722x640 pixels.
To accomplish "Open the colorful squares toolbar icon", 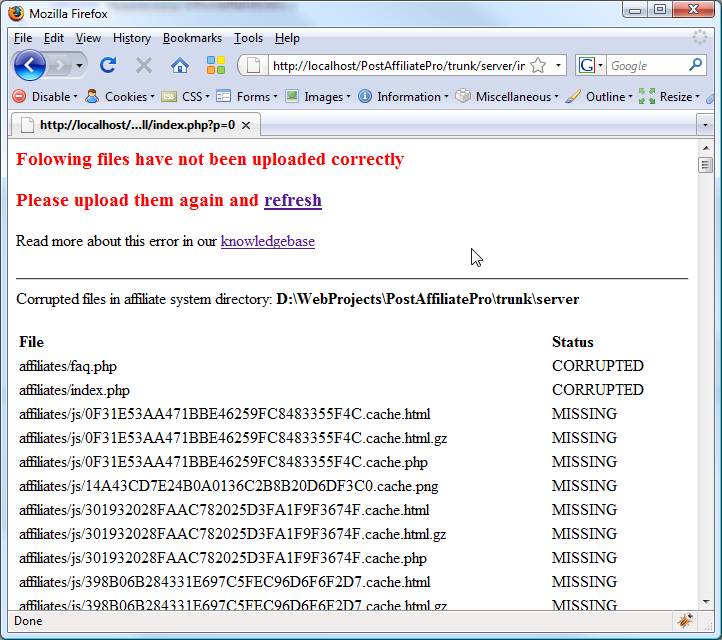I will tap(215, 65).
